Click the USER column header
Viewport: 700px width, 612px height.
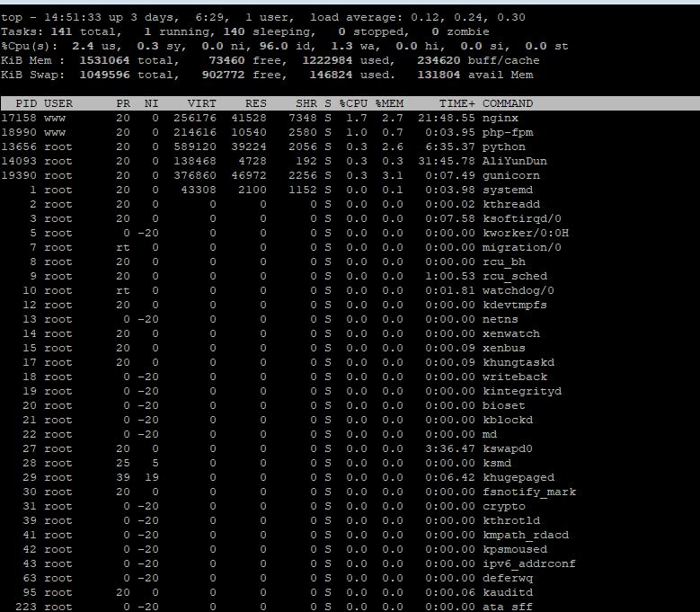click(58, 103)
